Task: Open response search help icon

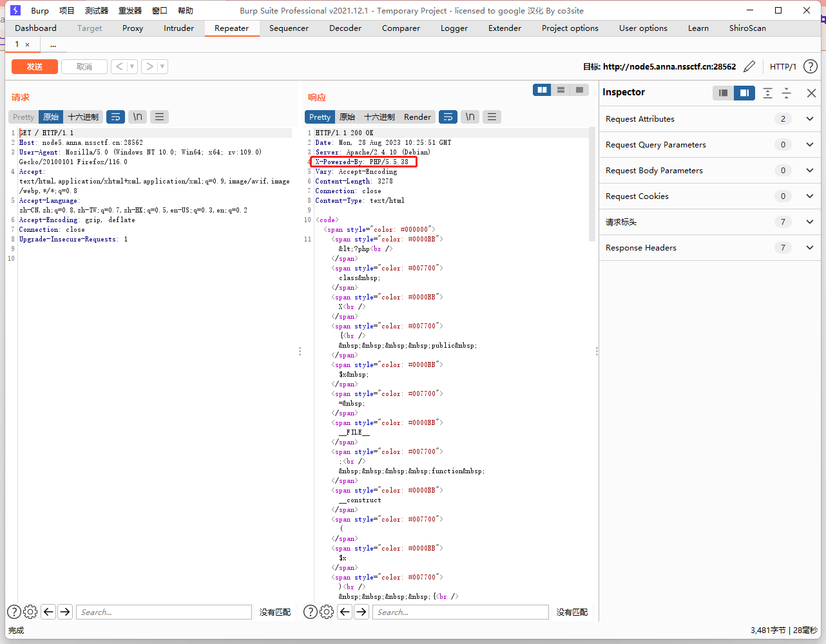Action: [311, 612]
